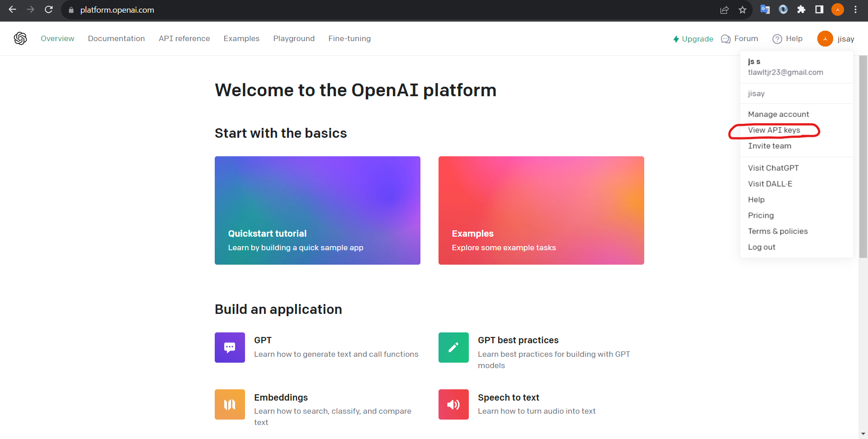The height and width of the screenshot is (439, 868).
Task: Open the Examples nav tab
Action: tap(241, 38)
